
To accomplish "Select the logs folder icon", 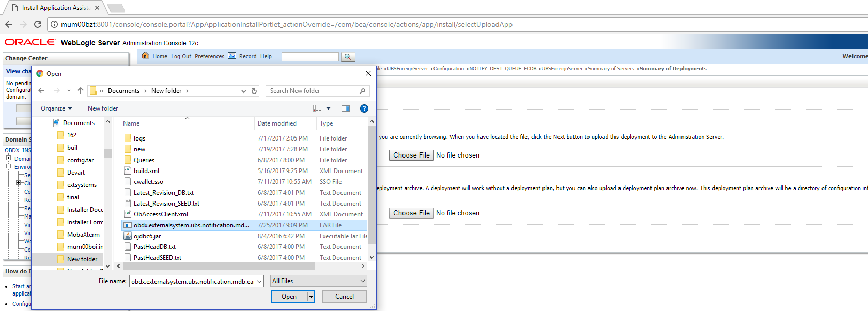I will (x=128, y=138).
